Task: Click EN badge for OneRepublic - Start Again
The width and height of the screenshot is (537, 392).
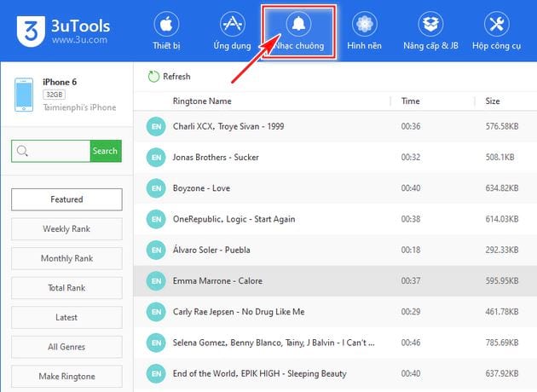Action: point(156,219)
